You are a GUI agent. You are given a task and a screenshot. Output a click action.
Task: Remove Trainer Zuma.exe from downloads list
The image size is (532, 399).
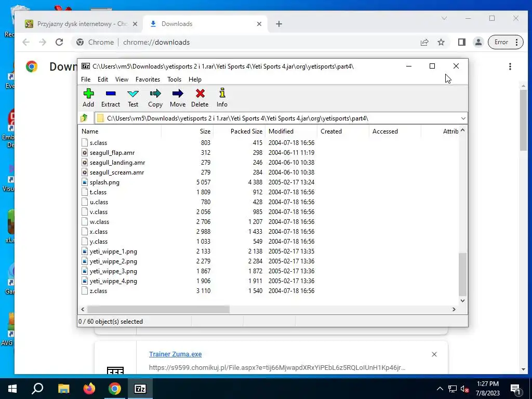point(434,354)
